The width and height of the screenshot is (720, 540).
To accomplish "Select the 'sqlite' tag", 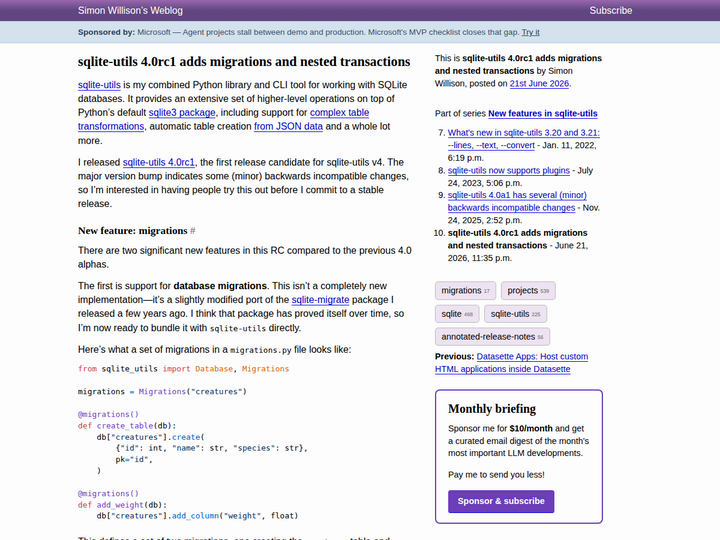I will (457, 314).
